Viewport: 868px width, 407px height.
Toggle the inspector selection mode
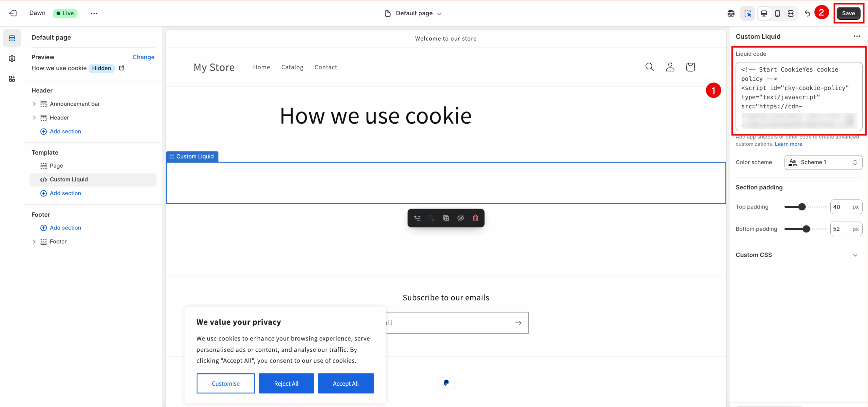[748, 13]
